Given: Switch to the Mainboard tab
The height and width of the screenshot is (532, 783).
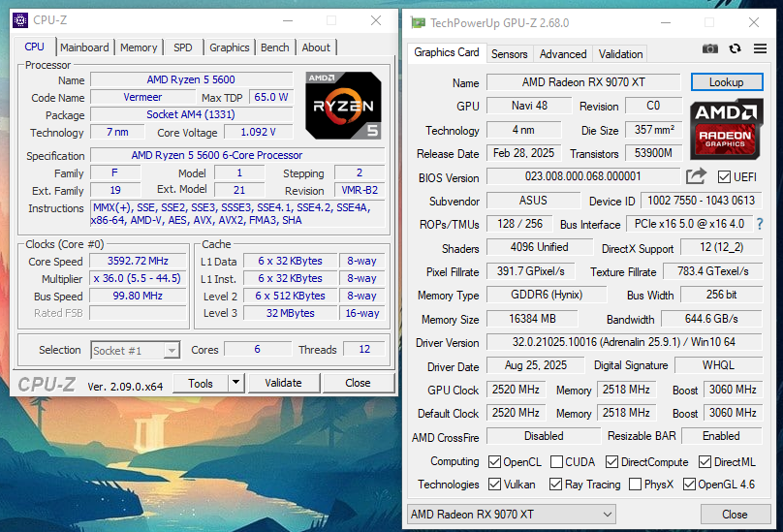Looking at the screenshot, I should click(x=84, y=47).
